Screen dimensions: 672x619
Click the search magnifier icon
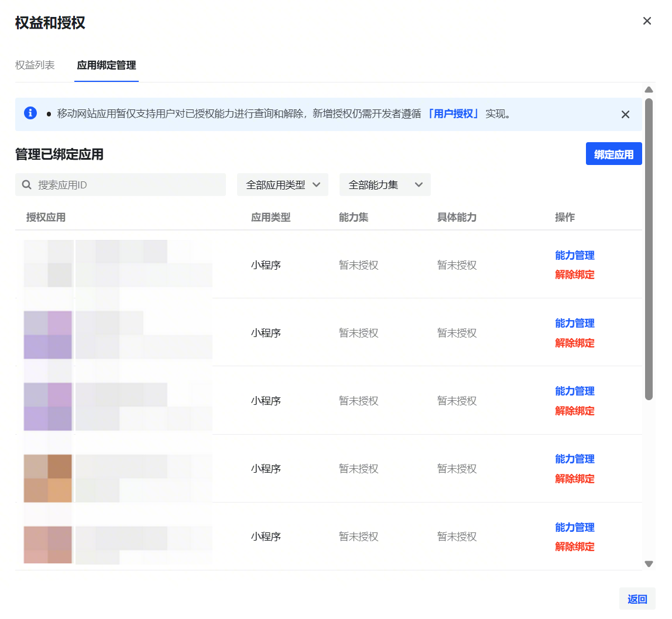click(x=26, y=185)
